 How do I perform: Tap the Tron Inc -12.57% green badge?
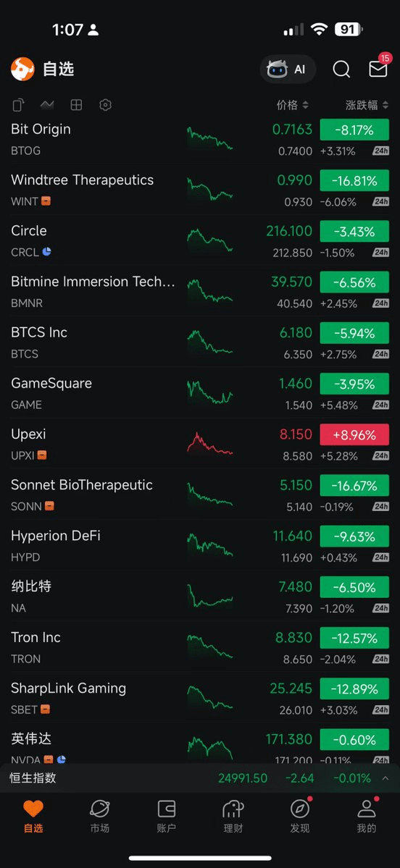354,638
